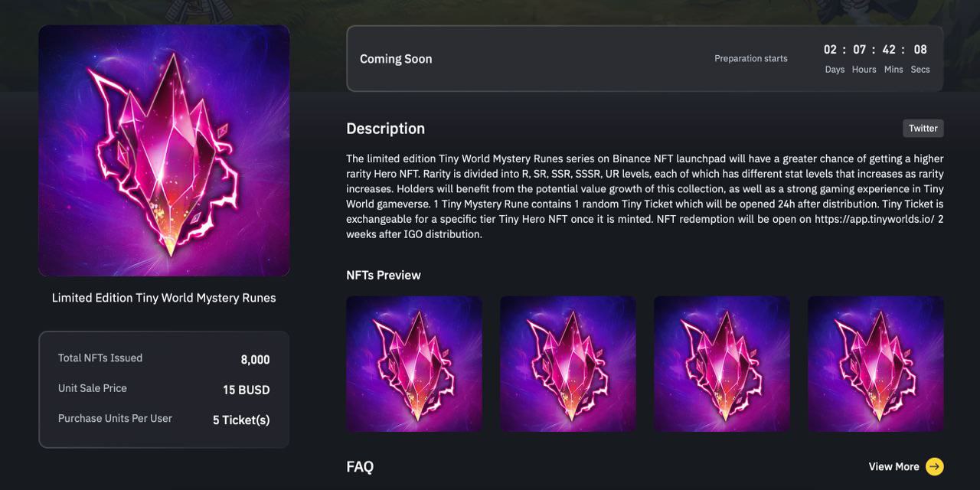Click the Description section heading
Screen dimensions: 980x490
[x=385, y=129]
